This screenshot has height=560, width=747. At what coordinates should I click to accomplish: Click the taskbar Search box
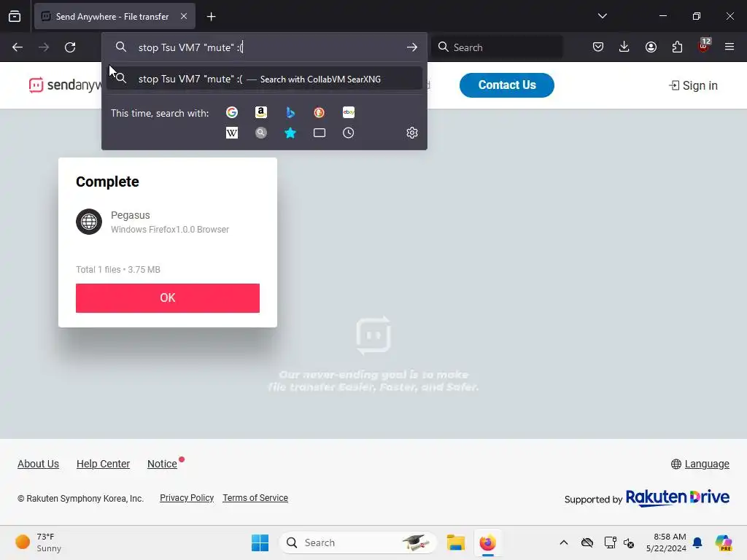click(x=357, y=542)
